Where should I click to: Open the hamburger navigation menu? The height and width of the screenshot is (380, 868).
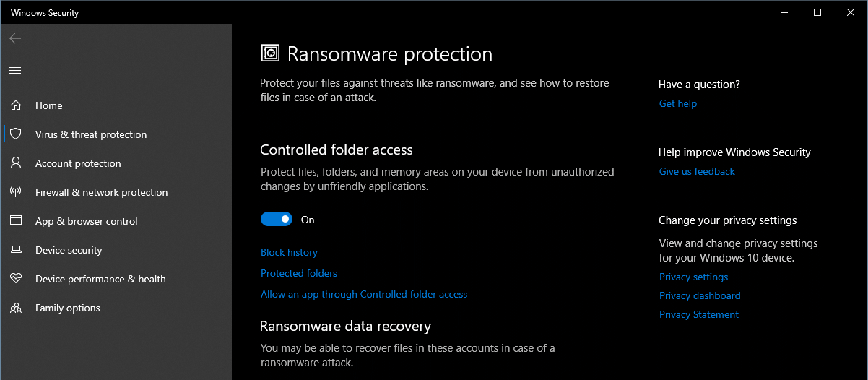pos(15,70)
